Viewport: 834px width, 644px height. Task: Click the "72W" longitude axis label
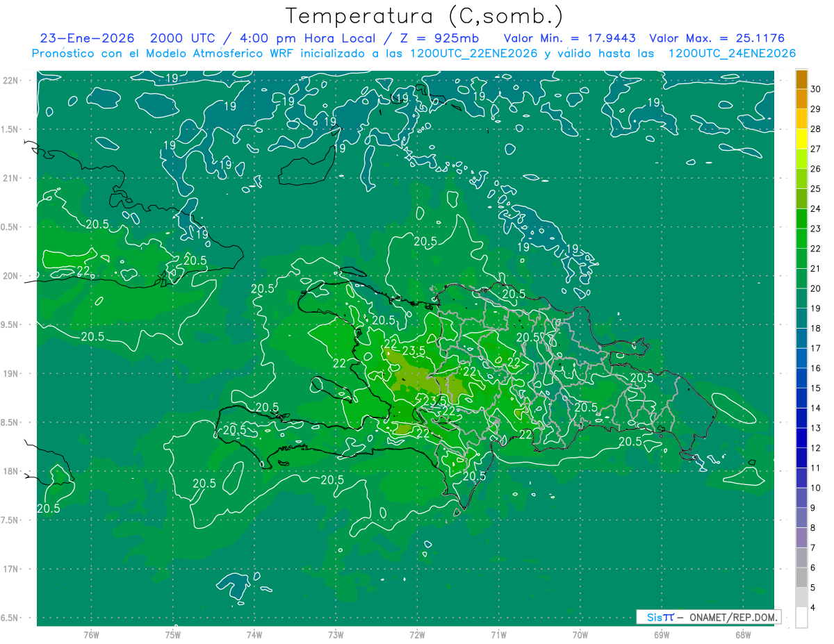coord(418,634)
